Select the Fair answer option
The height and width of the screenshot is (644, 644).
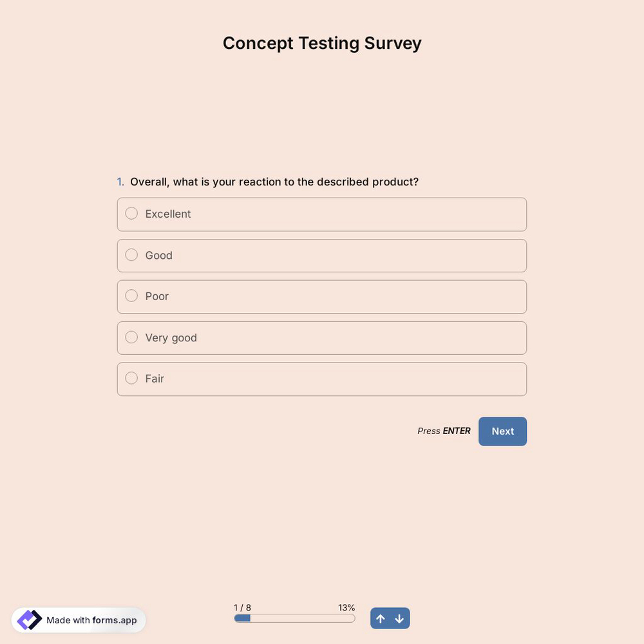131,378
